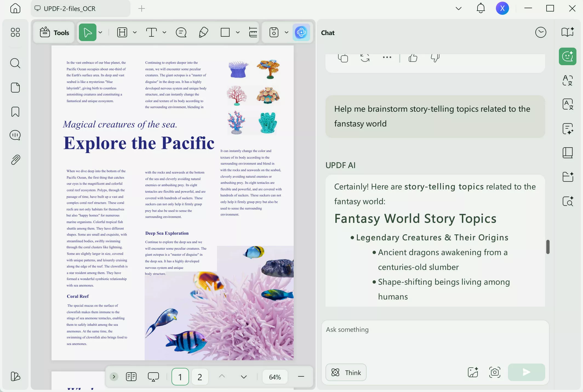The image size is (583, 392).
Task: Click the send button in the chat
Action: click(x=526, y=372)
